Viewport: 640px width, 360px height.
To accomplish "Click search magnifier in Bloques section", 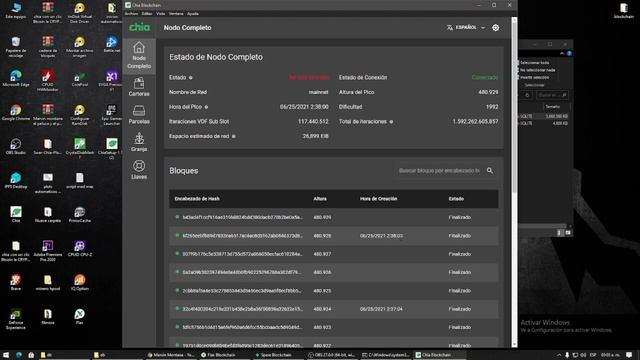I will pyautogui.click(x=490, y=171).
